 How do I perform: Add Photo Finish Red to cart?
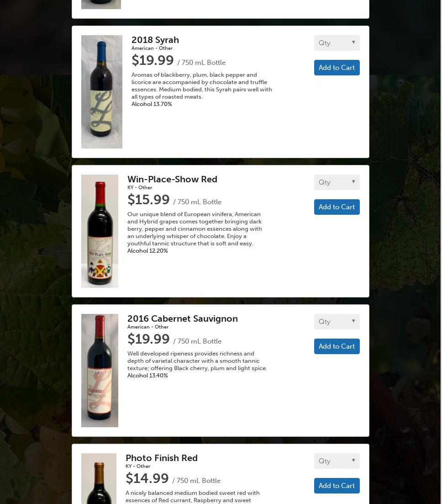pyautogui.click(x=337, y=486)
